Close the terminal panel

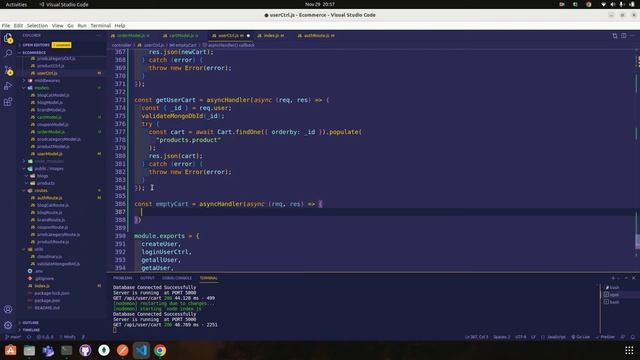634,278
